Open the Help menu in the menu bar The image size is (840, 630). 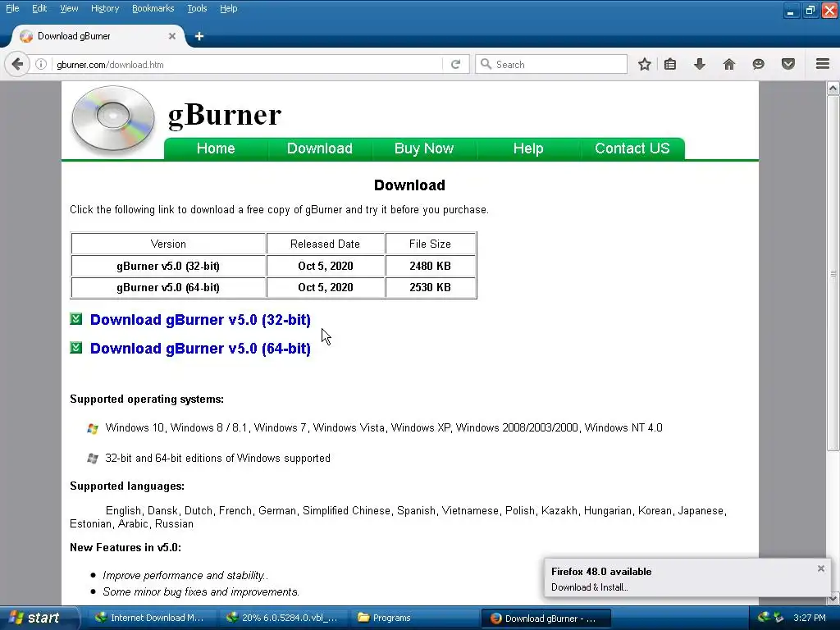point(229,8)
